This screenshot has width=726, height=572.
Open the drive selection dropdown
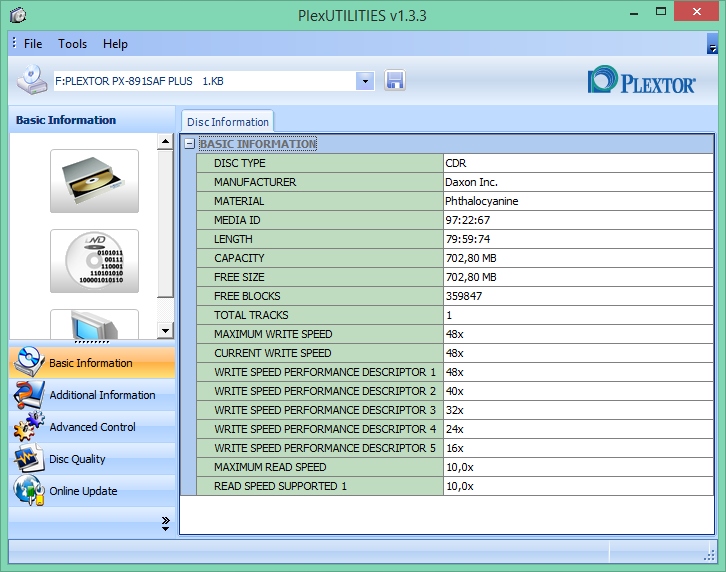pos(365,81)
